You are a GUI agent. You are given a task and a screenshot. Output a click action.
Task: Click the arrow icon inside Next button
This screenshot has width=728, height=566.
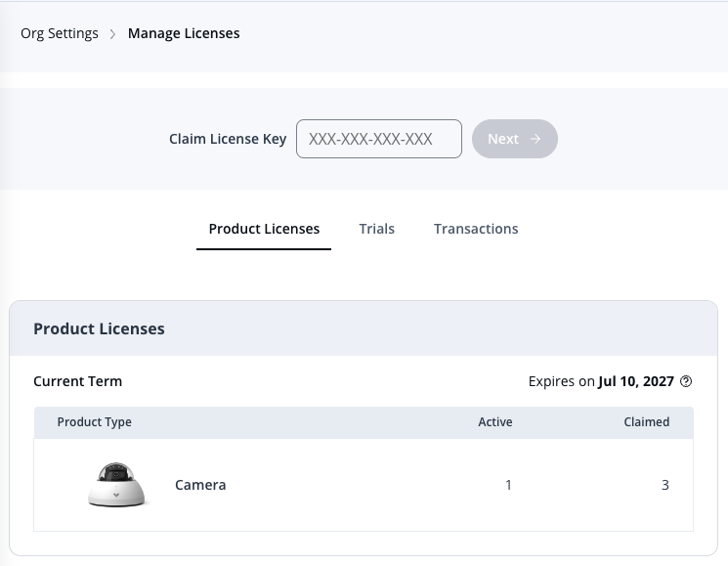[535, 139]
